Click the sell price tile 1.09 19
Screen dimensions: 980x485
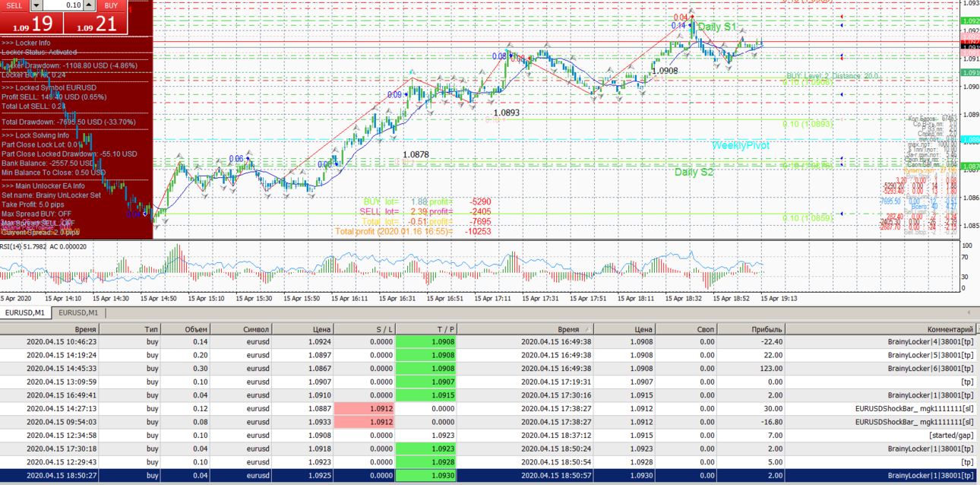pos(31,23)
